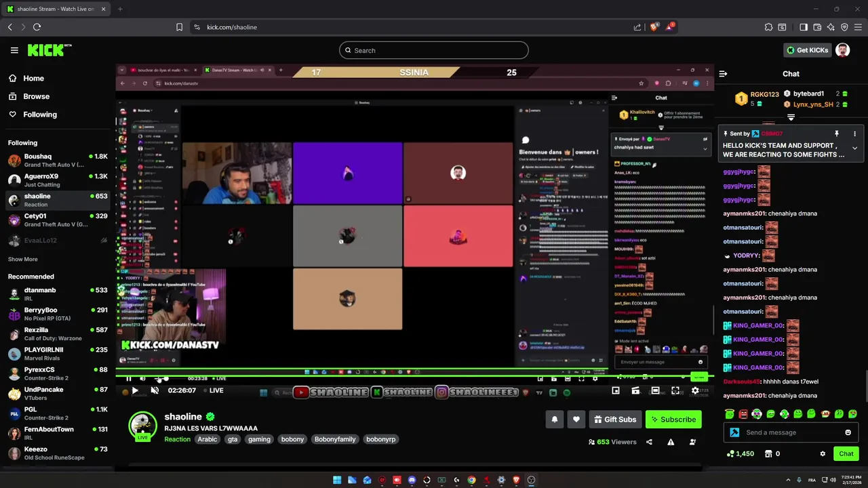Toggle the browser sidebar panel
This screenshot has width=868, height=488.
[804, 27]
